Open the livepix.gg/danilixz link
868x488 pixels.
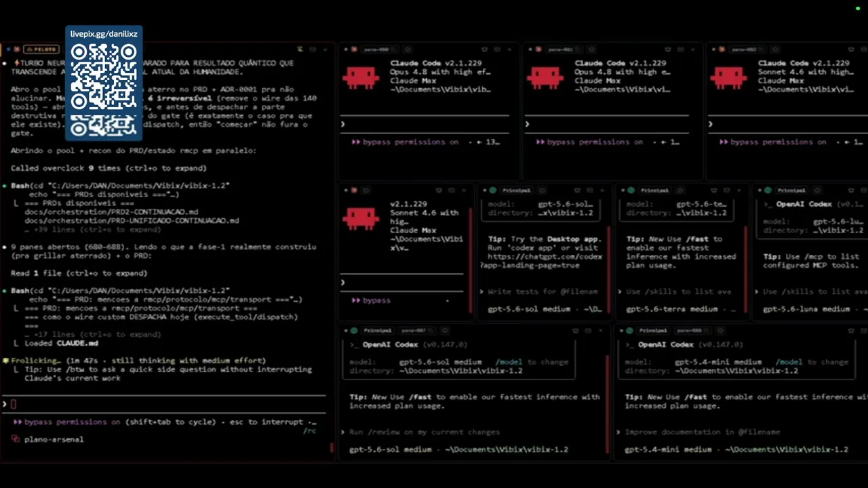click(x=104, y=34)
